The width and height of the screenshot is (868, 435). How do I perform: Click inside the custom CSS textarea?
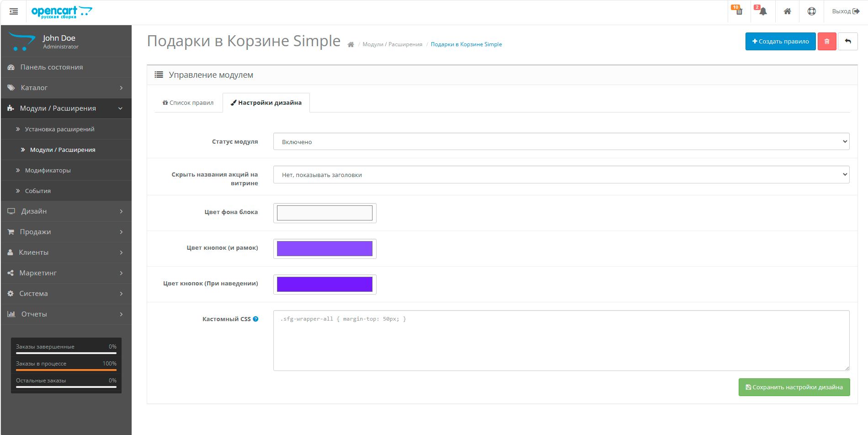[561, 341]
